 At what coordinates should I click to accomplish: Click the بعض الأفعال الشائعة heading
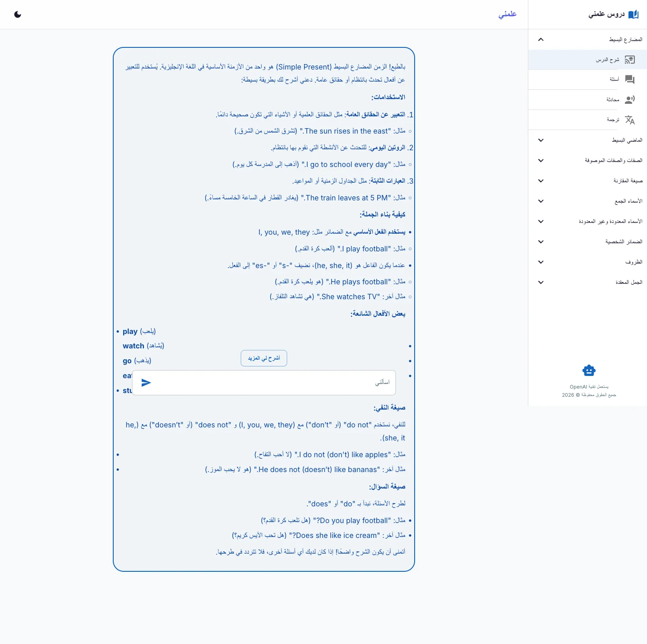coord(378,314)
